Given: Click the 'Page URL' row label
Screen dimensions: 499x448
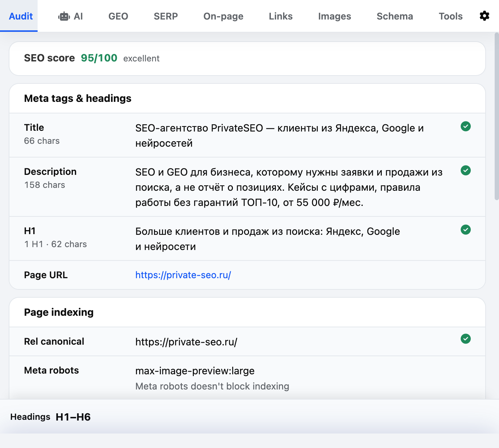Looking at the screenshot, I should (46, 275).
